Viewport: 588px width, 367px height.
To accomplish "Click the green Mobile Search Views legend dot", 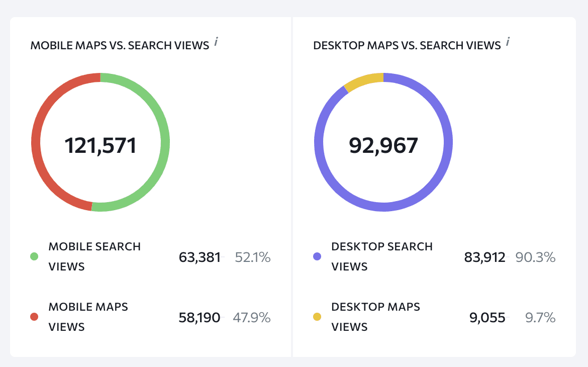I will click(x=34, y=257).
